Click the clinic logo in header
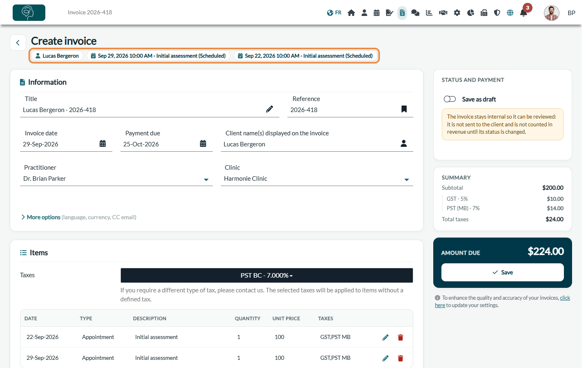 click(x=29, y=13)
